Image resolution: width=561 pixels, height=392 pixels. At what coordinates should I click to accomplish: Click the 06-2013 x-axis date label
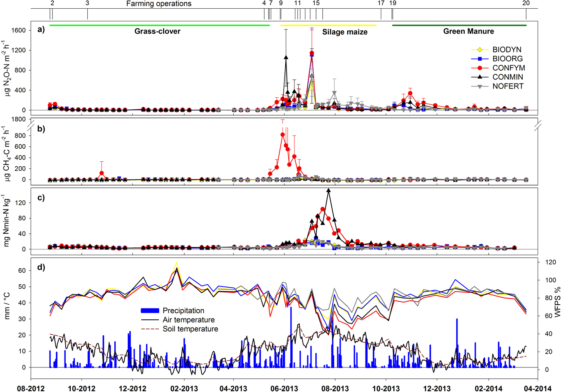[284, 388]
